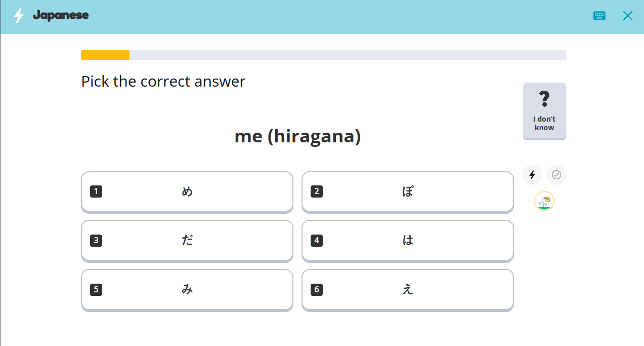Screen dimensions: 644x346
Task: Click the lightning bolt logo
Action: click(x=19, y=16)
